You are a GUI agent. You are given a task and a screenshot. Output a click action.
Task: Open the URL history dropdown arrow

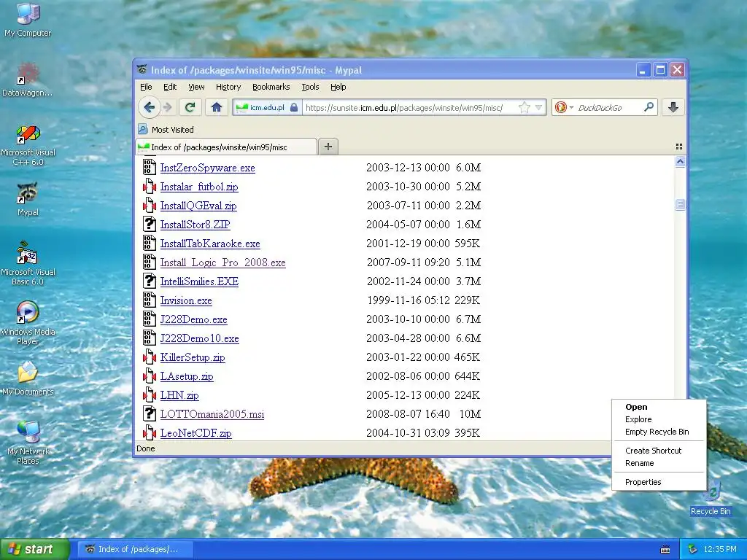(x=538, y=108)
